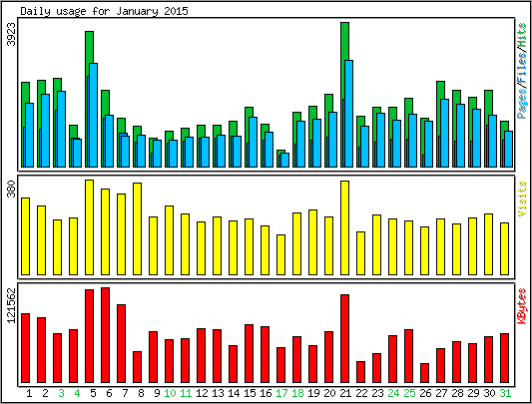Click the green day 11 axis label
The image size is (532, 404).
tap(186, 393)
